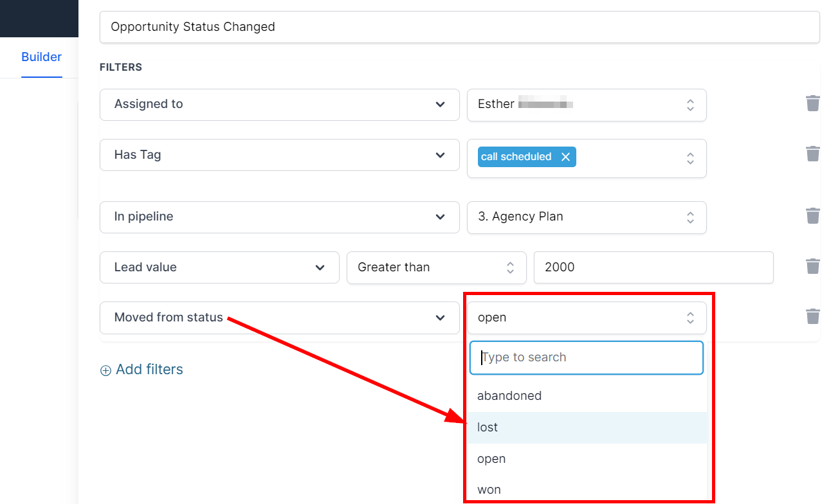Open the Greater than operator selector
The height and width of the screenshot is (504, 831).
click(x=436, y=267)
